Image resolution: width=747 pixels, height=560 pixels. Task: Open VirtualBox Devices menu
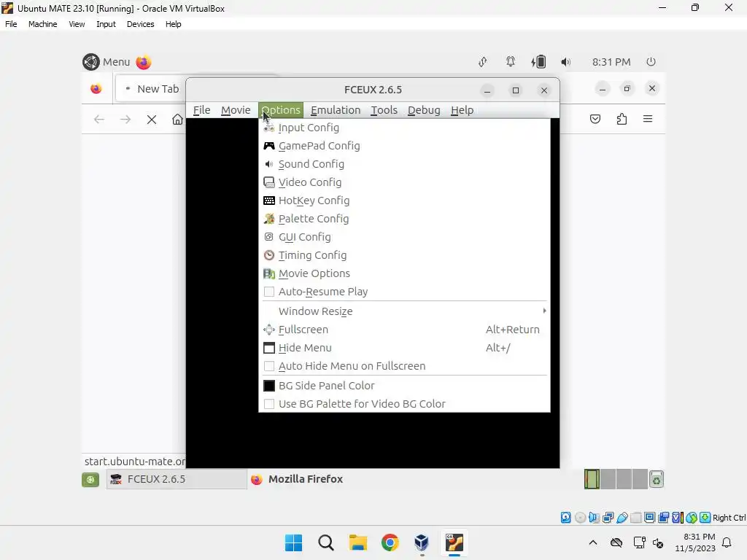click(x=140, y=24)
